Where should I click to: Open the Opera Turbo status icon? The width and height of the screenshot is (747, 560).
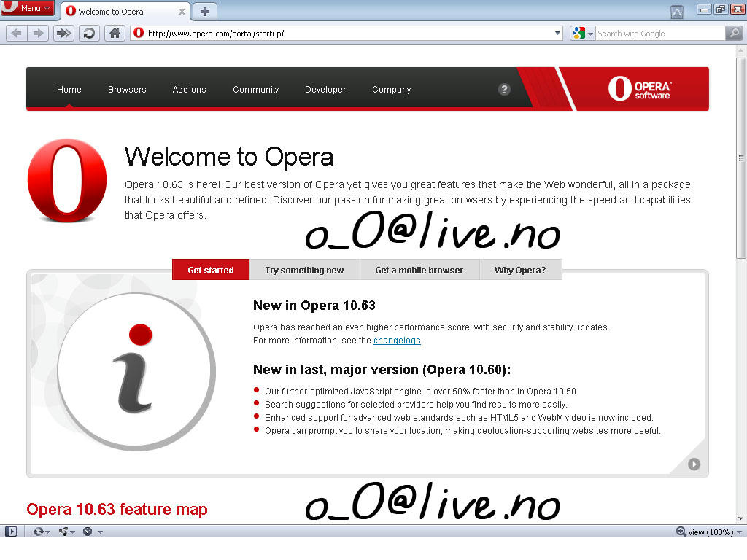coord(88,532)
